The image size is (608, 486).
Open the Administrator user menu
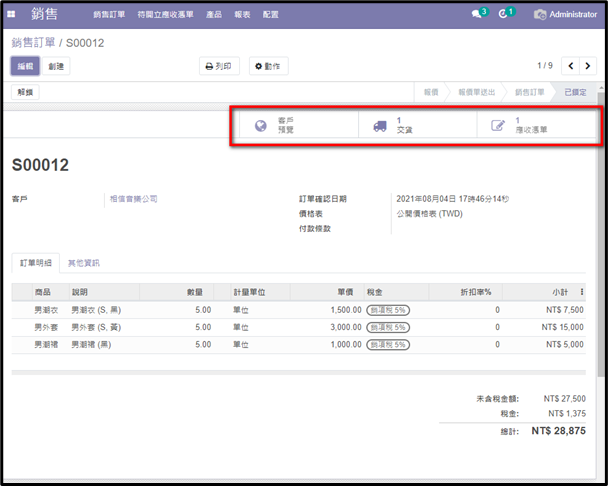566,14
